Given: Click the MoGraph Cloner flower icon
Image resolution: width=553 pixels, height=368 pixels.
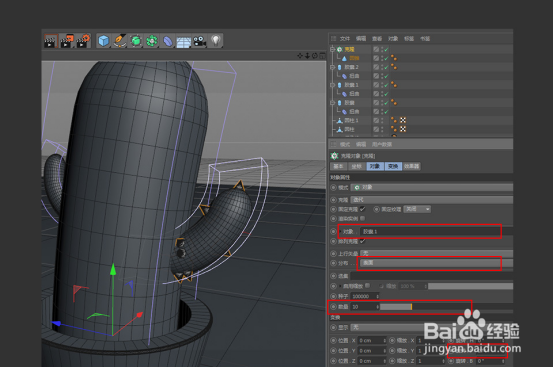Looking at the screenshot, I should point(152,41).
